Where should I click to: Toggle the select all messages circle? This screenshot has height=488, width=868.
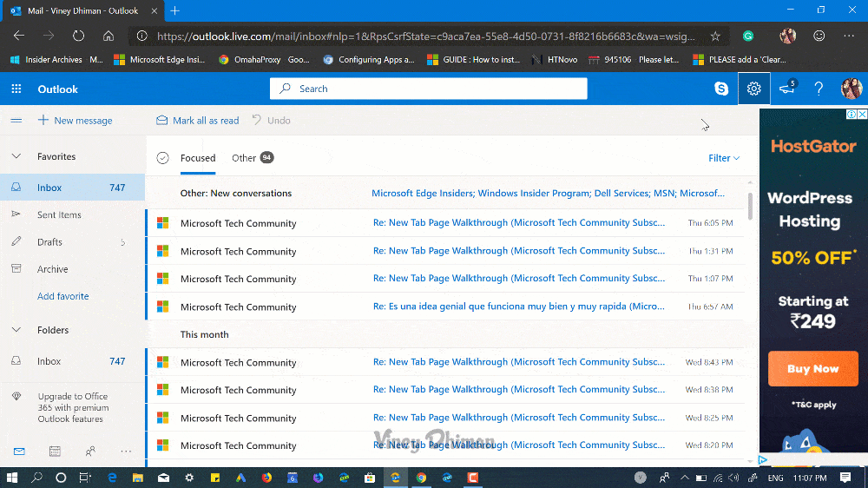(x=163, y=158)
